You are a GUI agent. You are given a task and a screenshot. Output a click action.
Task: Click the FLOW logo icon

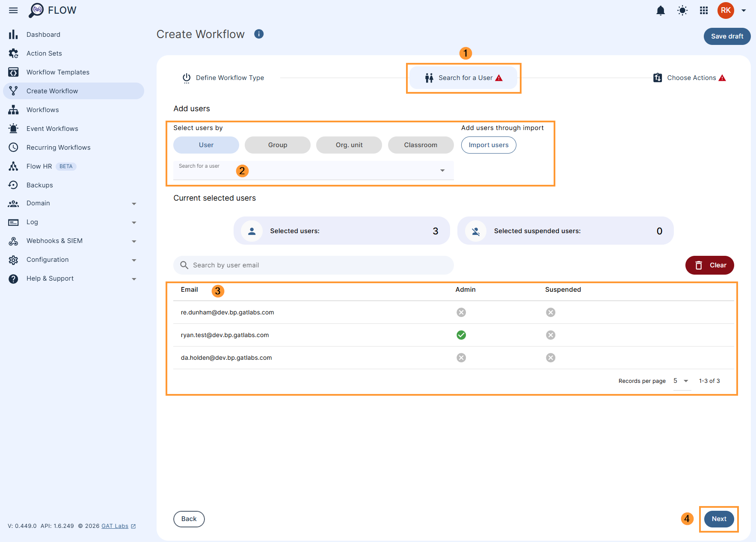click(36, 10)
